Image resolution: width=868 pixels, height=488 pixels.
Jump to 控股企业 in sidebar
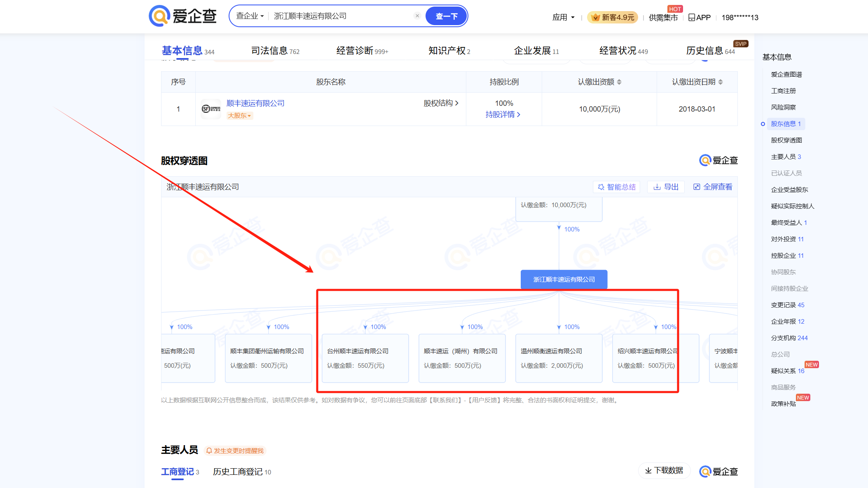(x=787, y=256)
